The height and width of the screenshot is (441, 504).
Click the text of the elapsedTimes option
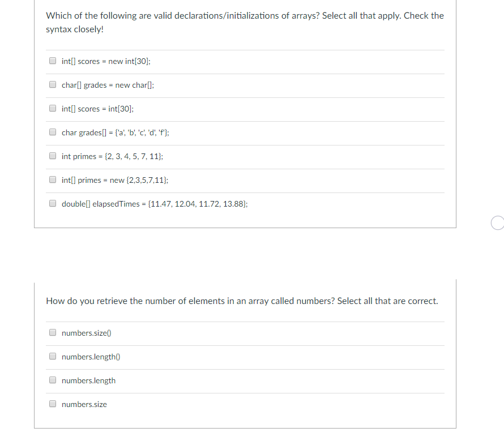[155, 203]
